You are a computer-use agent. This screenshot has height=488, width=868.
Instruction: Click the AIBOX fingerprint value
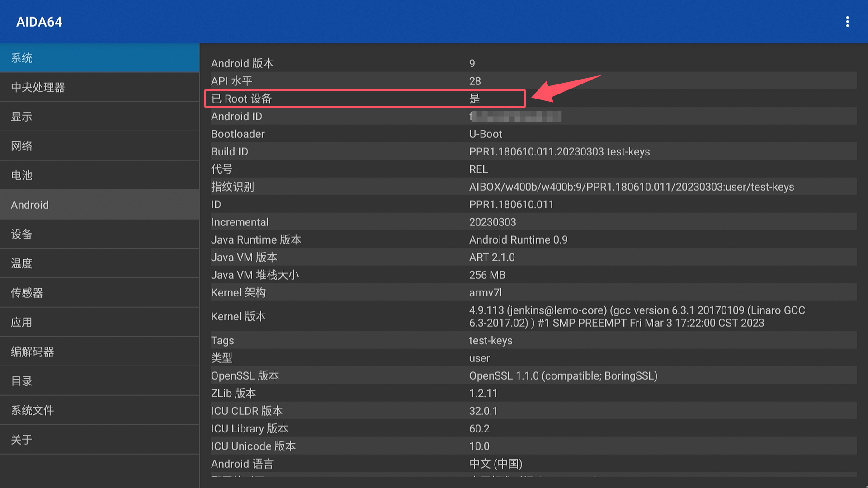click(632, 187)
